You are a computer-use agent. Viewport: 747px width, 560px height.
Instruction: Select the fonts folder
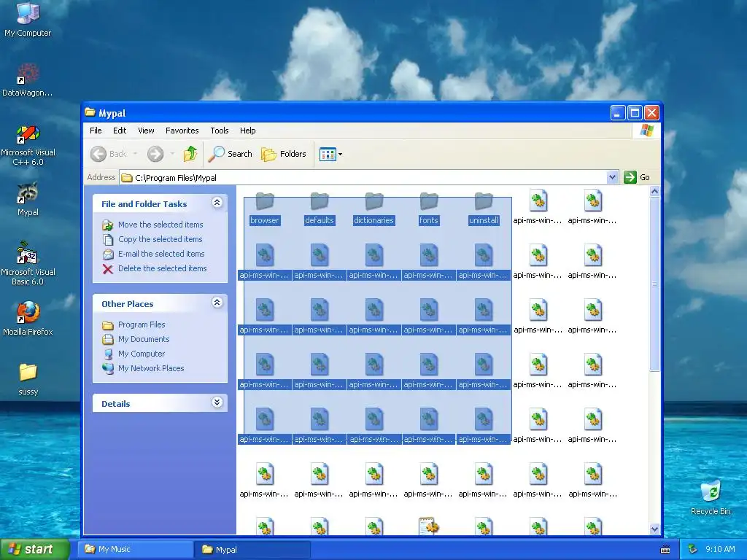pos(429,209)
